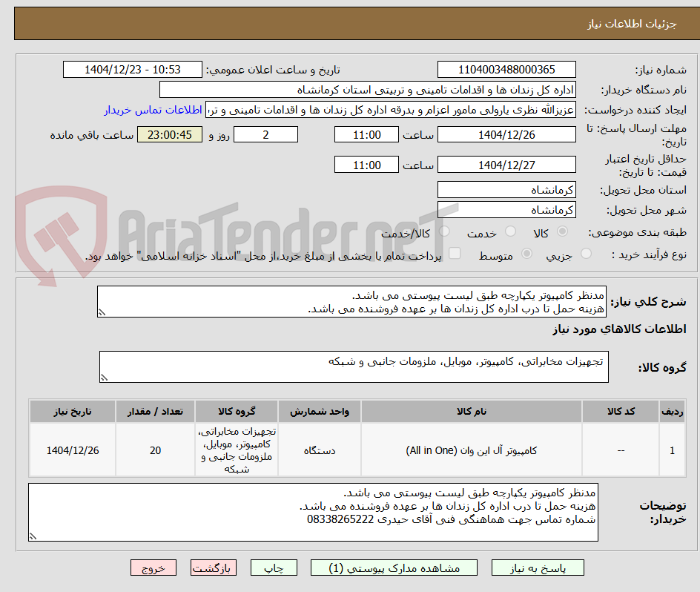The height and width of the screenshot is (592, 700).
Task: Click the چاپ print button
Action: (274, 568)
